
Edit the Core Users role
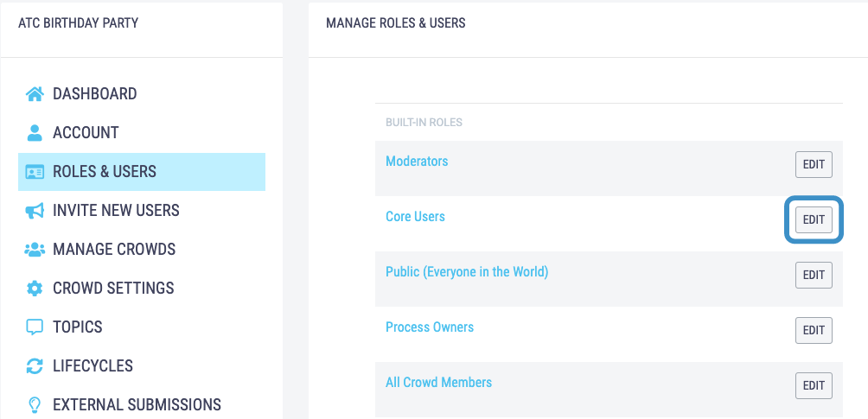pyautogui.click(x=814, y=219)
